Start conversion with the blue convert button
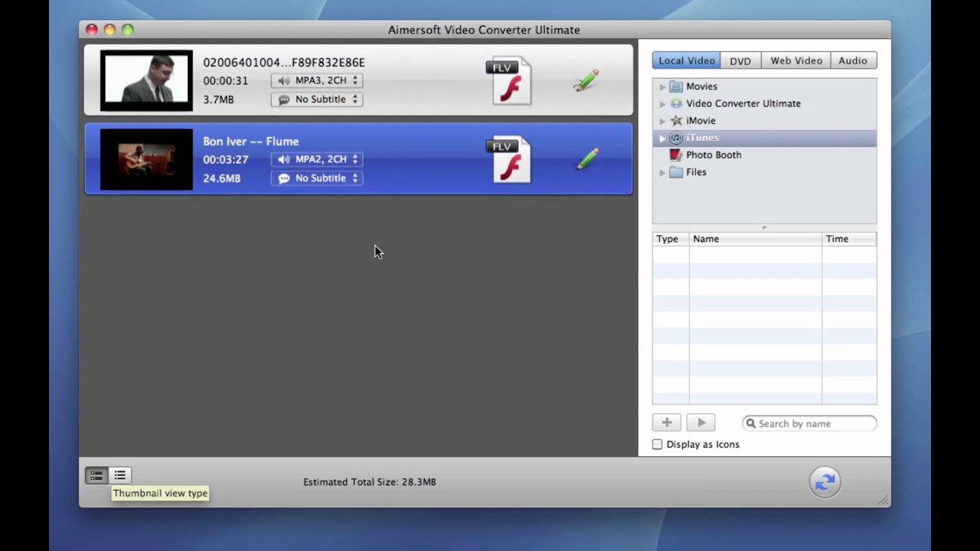This screenshot has height=551, width=980. coord(825,482)
